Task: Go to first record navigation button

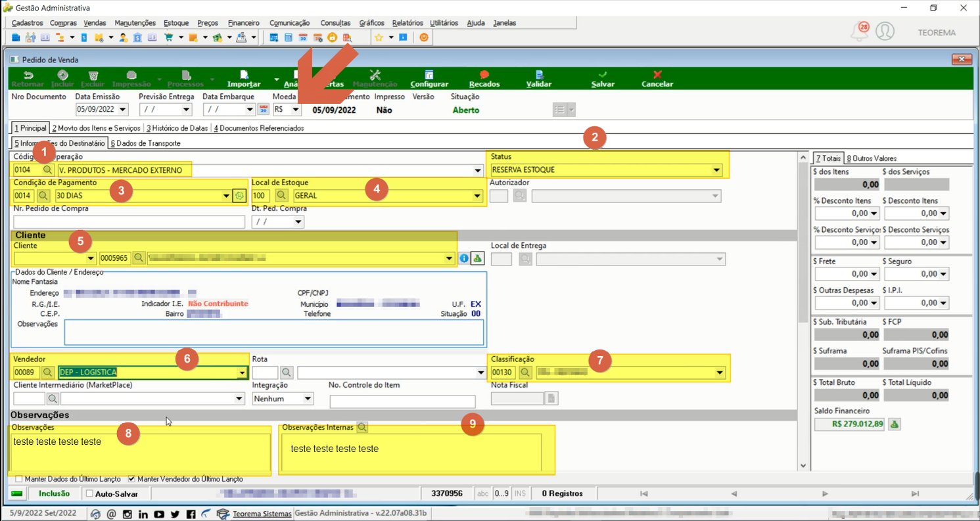Action: pyautogui.click(x=643, y=493)
